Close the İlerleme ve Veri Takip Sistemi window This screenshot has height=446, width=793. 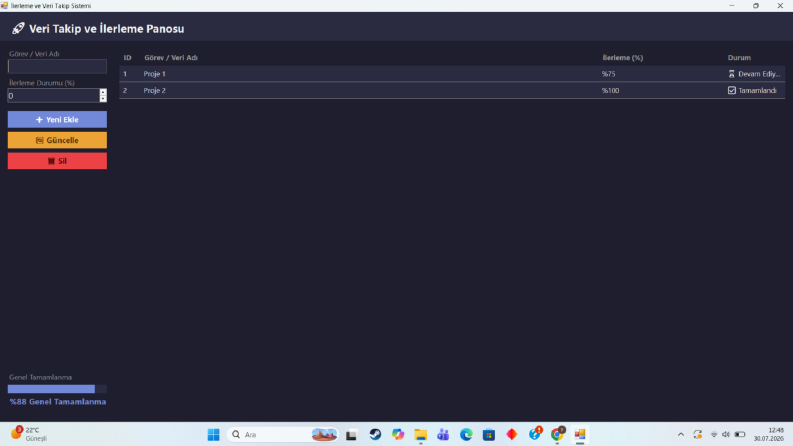[x=780, y=6]
